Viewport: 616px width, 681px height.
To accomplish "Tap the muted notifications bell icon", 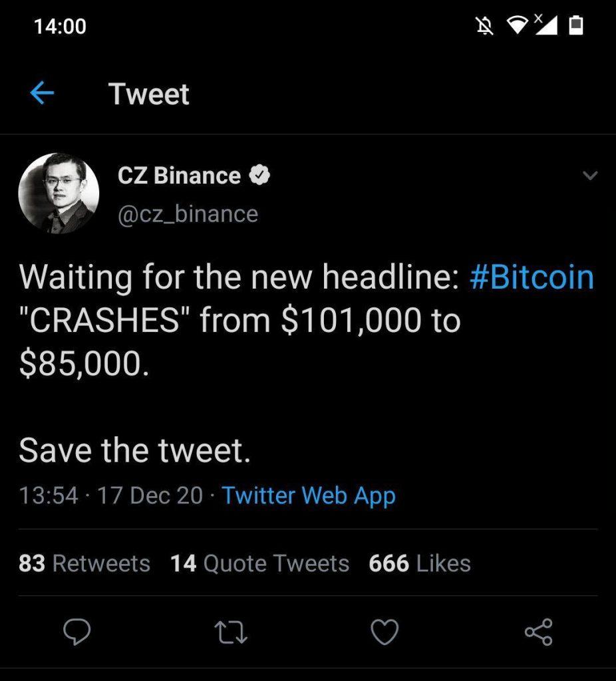I will tap(484, 26).
